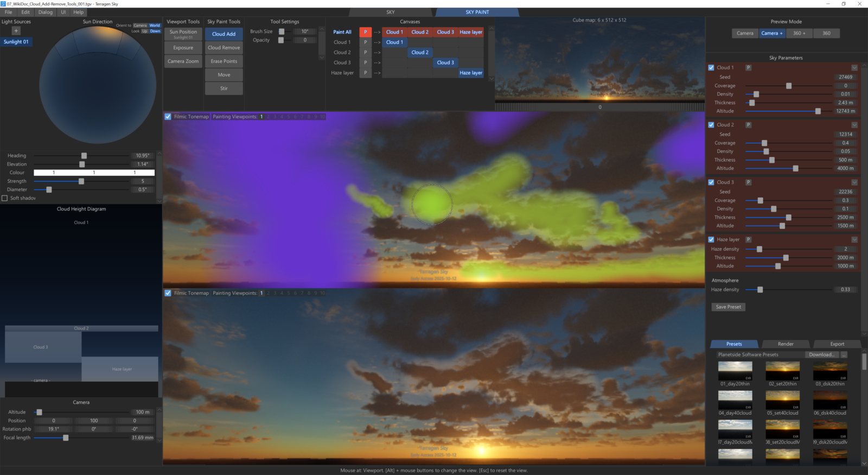Click the P icon beside Haze layer parameter
Viewport: 868px width, 475px height.
point(748,239)
